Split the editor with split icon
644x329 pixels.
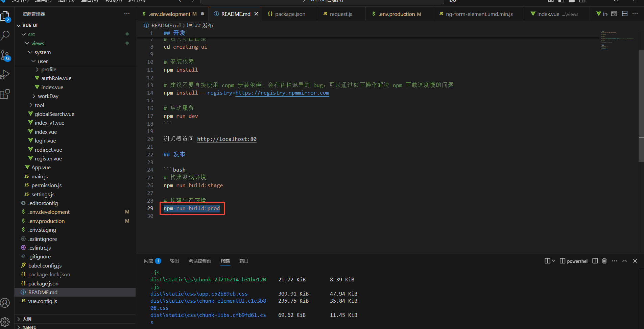[625, 14]
